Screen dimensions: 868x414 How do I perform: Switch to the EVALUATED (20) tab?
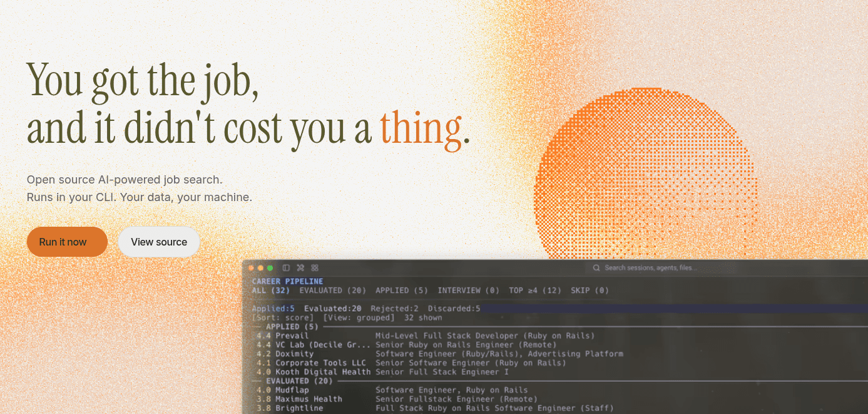[332, 290]
